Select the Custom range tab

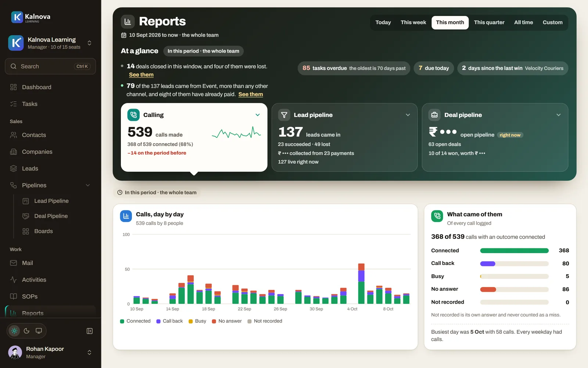coord(553,22)
